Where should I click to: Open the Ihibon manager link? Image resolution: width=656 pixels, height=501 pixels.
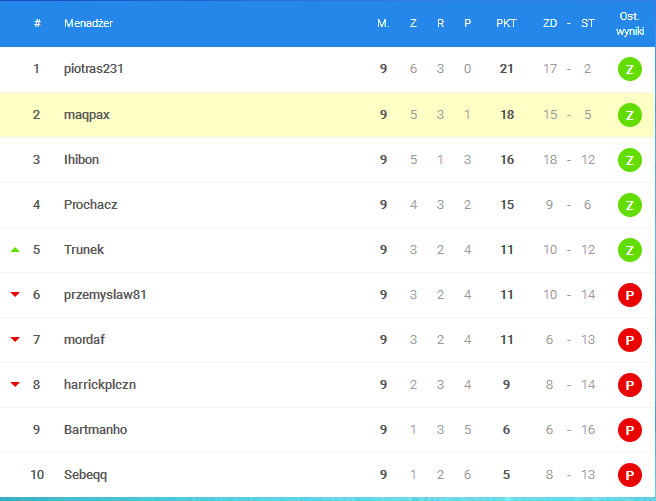click(x=81, y=159)
